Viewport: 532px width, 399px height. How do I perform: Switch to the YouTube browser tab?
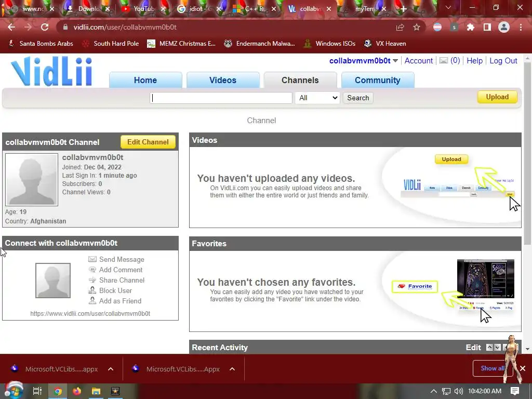142,9
